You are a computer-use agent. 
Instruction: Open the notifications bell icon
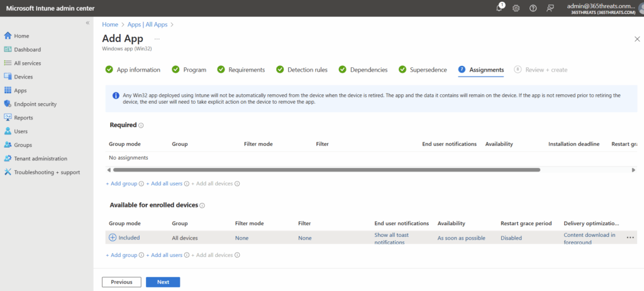coord(500,8)
